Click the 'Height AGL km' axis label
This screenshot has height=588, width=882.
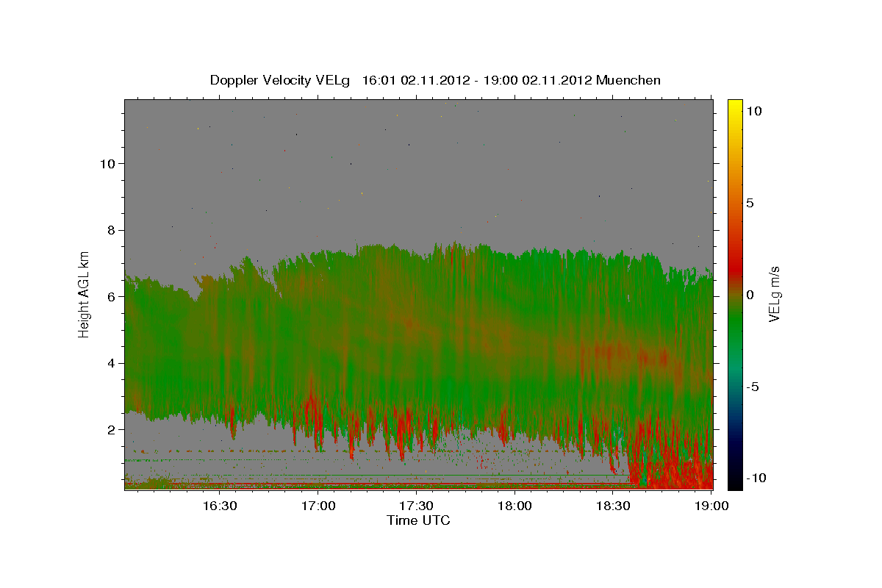coord(85,293)
